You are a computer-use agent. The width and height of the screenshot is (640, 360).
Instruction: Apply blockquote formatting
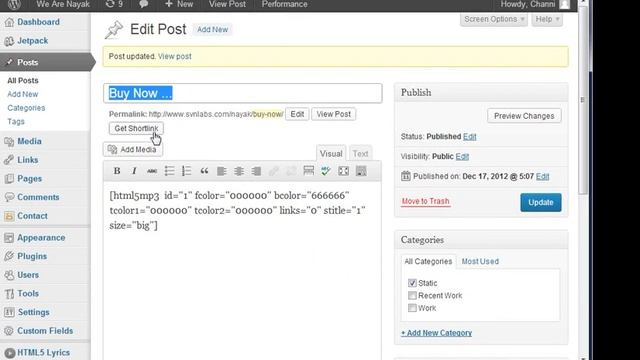pos(204,171)
